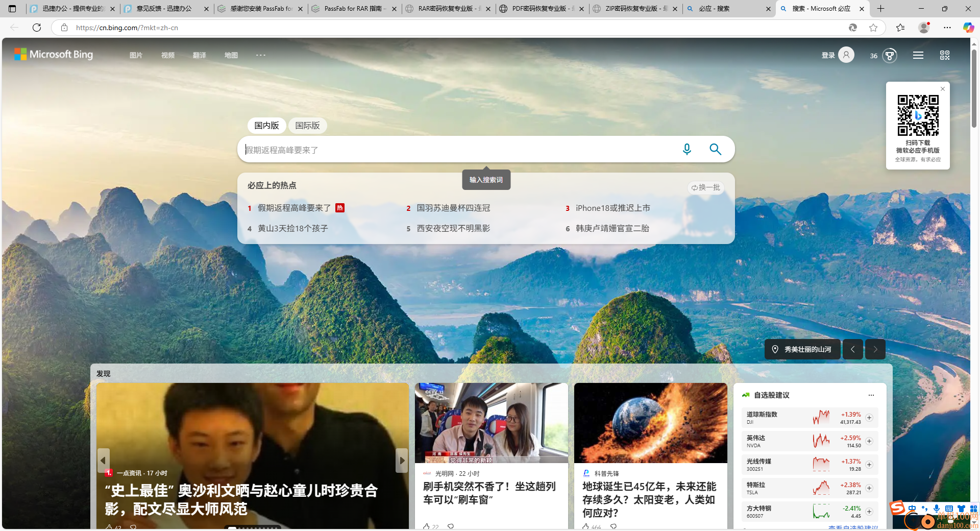This screenshot has width=980, height=531.
Task: Add this page to favorites star
Action: [873, 28]
